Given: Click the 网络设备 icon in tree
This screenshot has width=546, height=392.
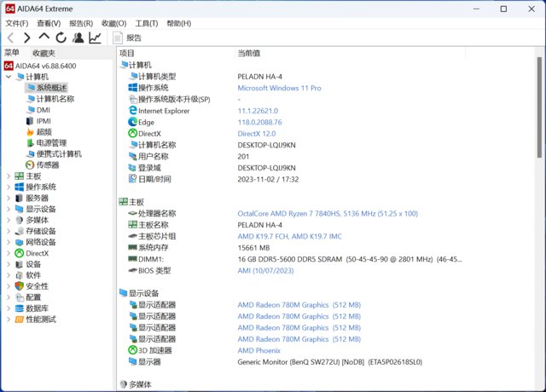Looking at the screenshot, I should coord(20,242).
